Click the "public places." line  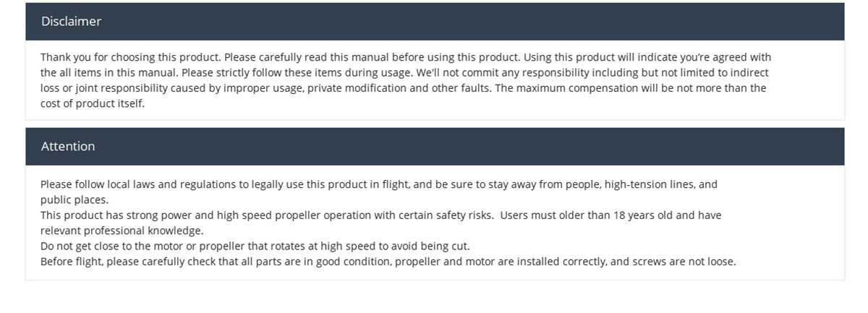(x=75, y=200)
